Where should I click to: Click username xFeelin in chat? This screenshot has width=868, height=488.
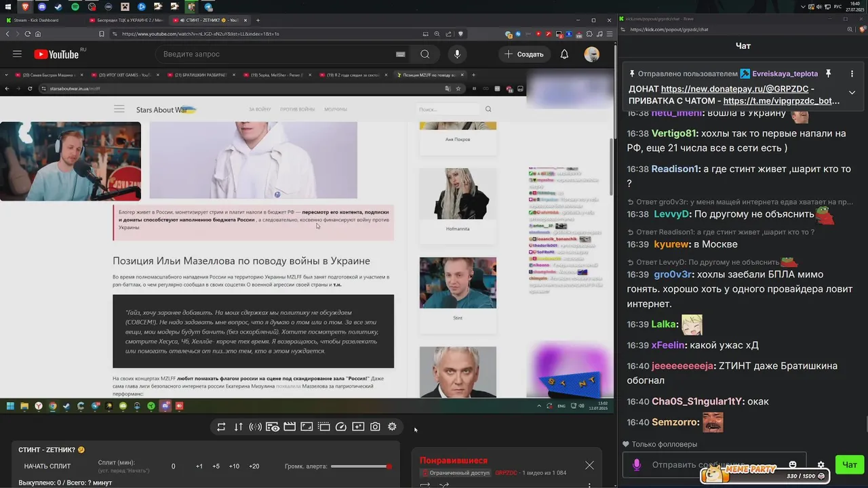point(668,345)
